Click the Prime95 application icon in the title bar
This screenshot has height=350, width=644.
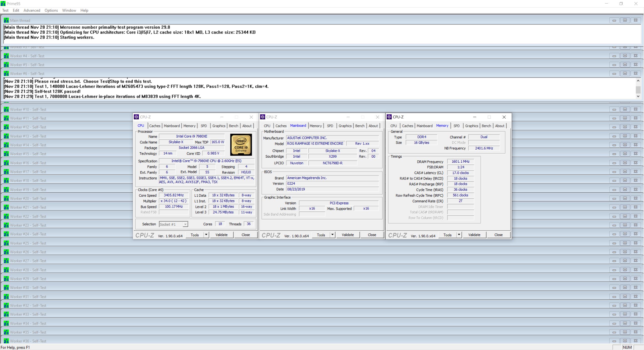click(x=3, y=4)
